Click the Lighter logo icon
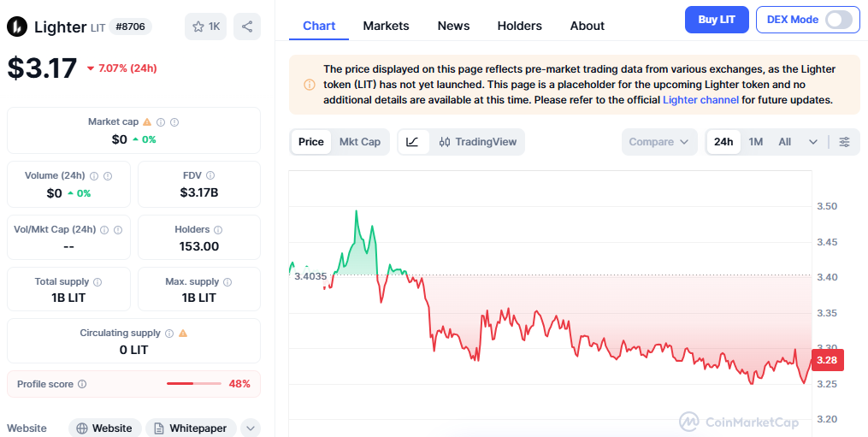 coord(17,27)
